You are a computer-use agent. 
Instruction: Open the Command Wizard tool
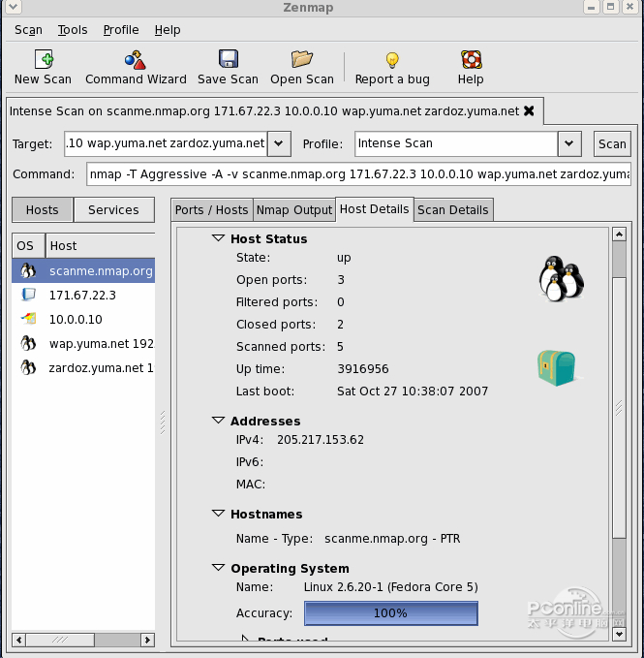point(135,59)
